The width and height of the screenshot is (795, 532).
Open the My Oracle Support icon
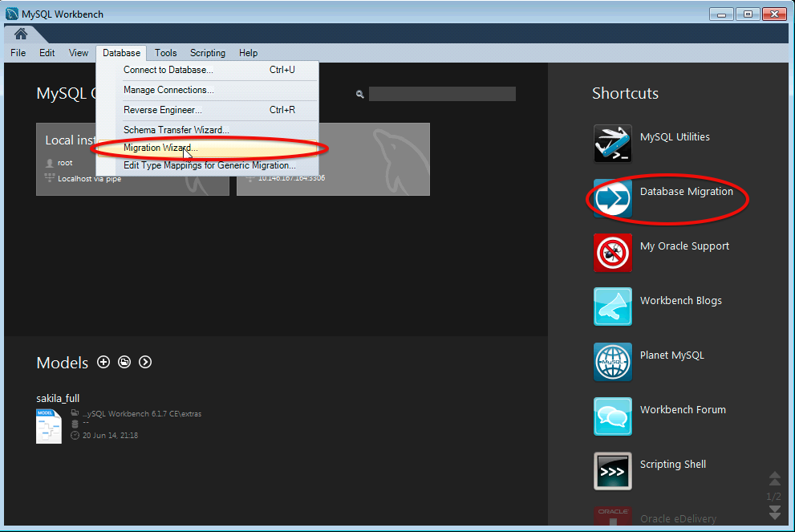coord(613,253)
